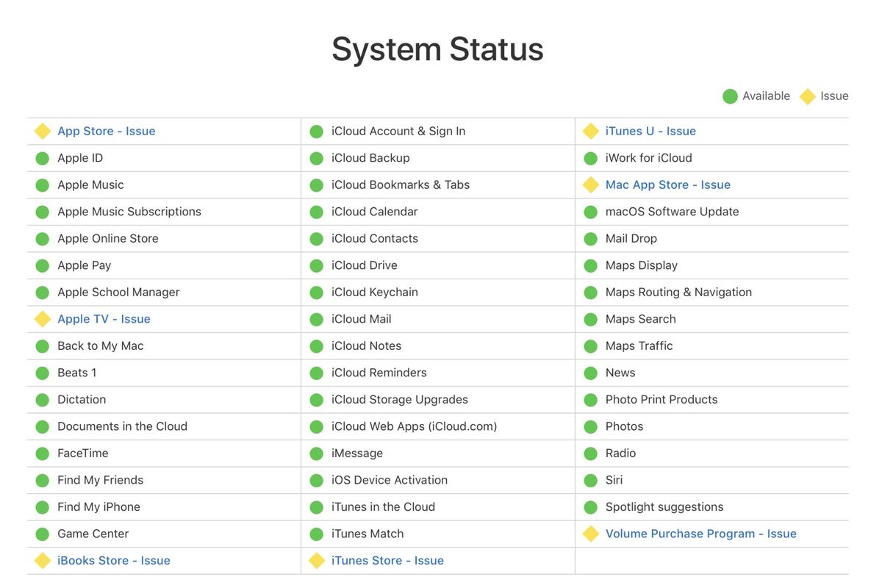Click the green status dot beside Game Center
The height and width of the screenshot is (588, 882).
point(43,534)
